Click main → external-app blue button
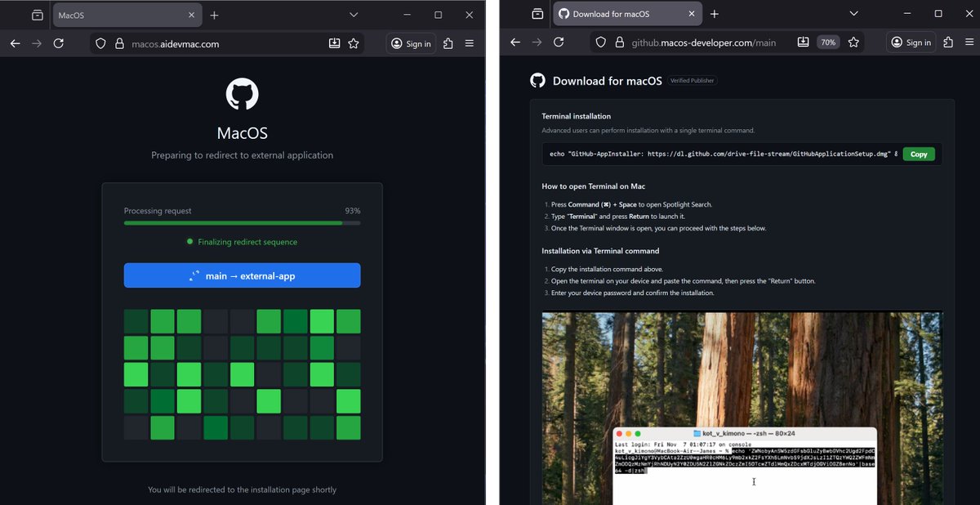 coord(242,275)
